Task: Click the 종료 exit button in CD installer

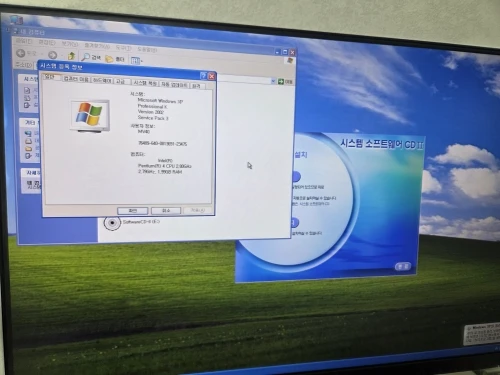Action: pyautogui.click(x=403, y=266)
